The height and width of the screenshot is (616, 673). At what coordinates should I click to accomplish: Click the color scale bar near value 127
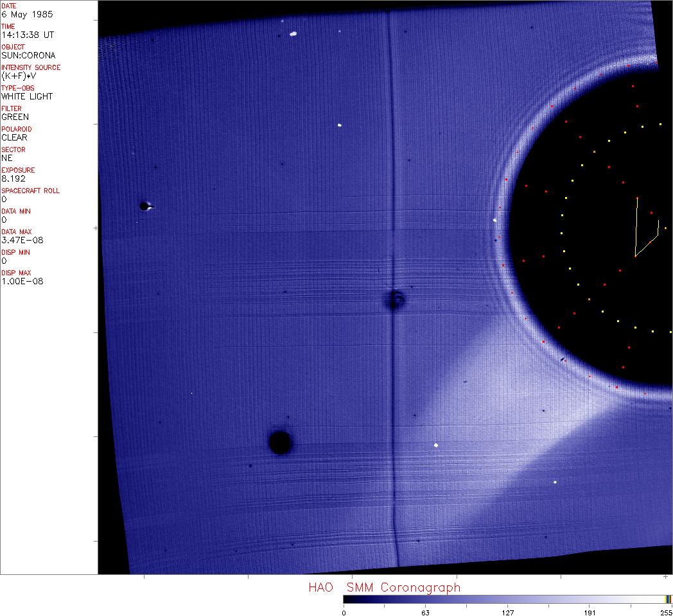coord(507,599)
